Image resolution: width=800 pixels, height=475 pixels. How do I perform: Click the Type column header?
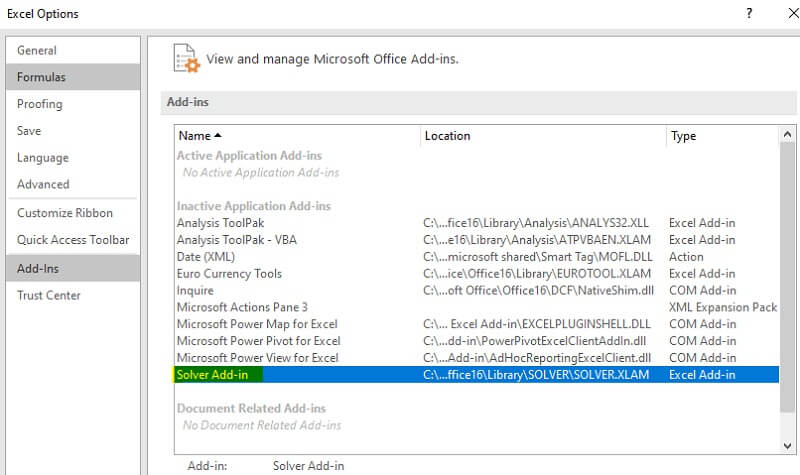(x=723, y=136)
